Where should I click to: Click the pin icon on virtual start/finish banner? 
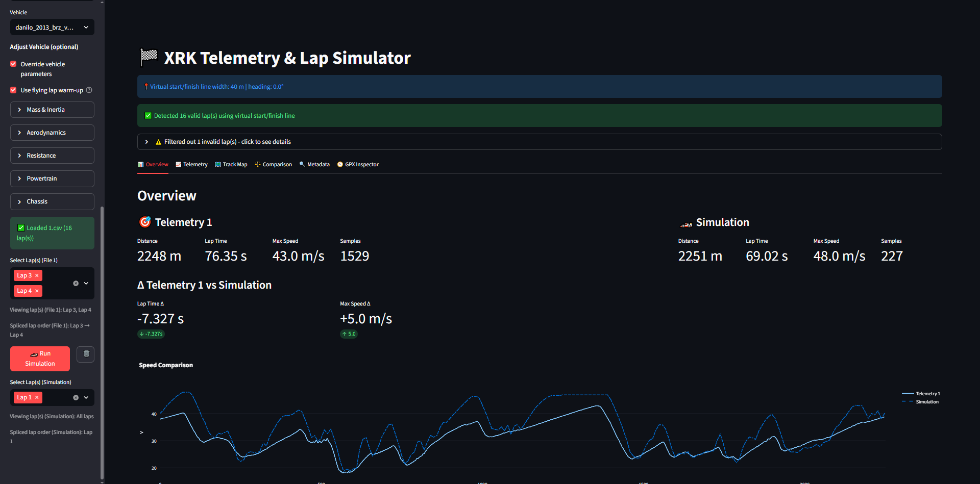tap(146, 86)
